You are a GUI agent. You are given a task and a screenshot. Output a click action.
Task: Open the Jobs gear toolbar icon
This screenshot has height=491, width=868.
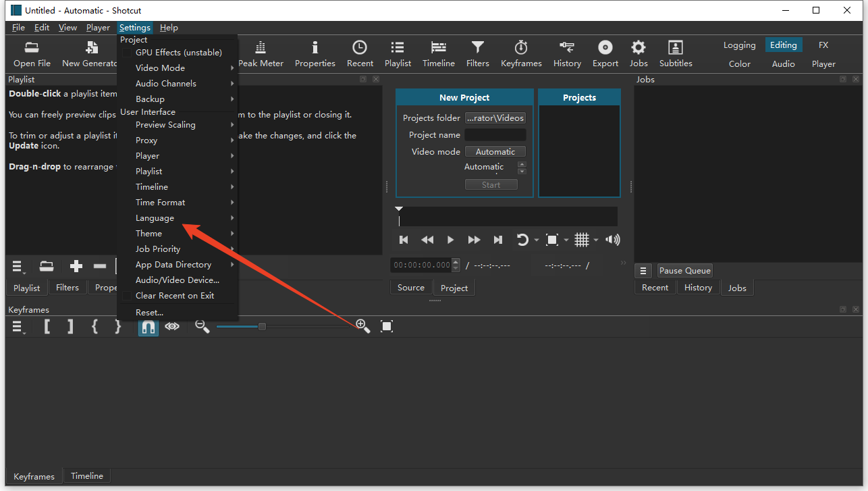[x=639, y=54]
